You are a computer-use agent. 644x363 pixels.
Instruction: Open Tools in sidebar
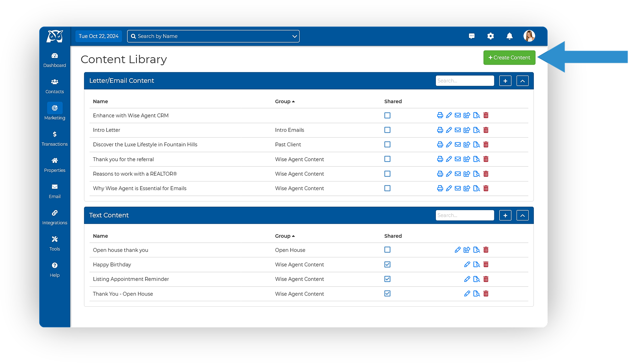[x=55, y=243]
